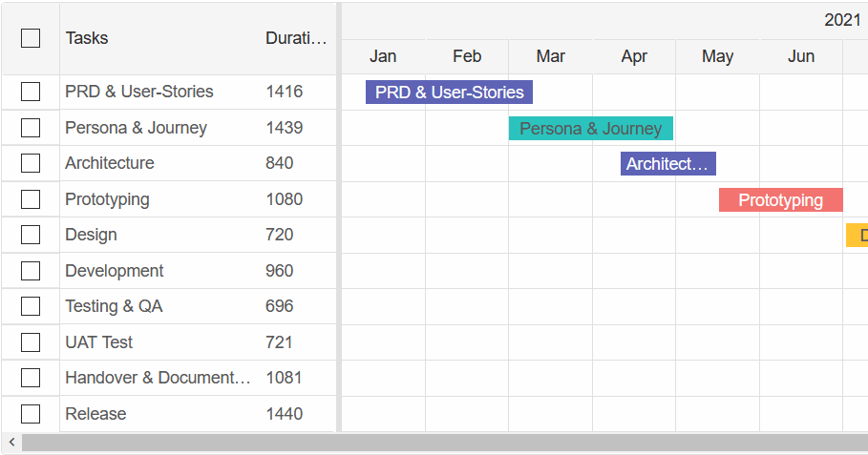Toggle the Development row checkbox
868x455 pixels.
pyautogui.click(x=31, y=271)
